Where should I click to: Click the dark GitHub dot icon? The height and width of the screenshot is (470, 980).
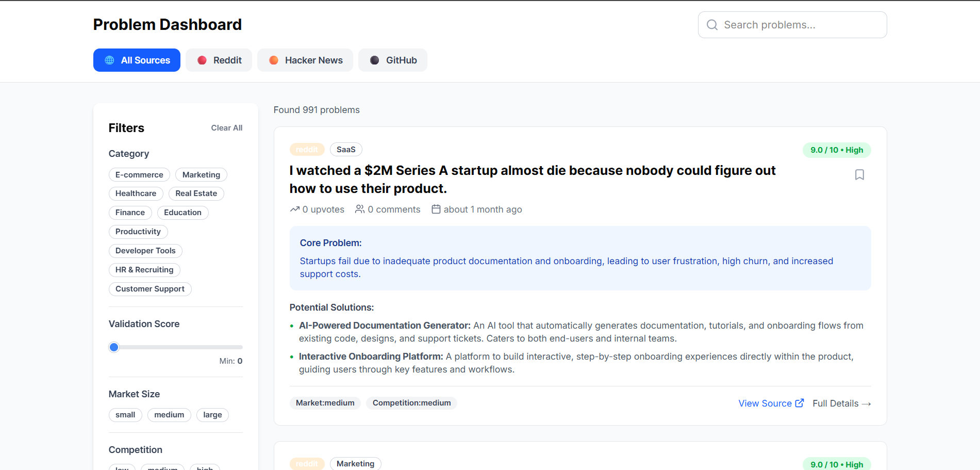(375, 60)
